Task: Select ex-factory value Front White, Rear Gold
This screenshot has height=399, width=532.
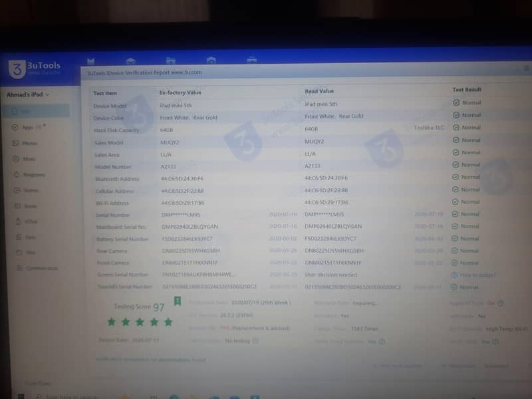Action: (x=189, y=118)
